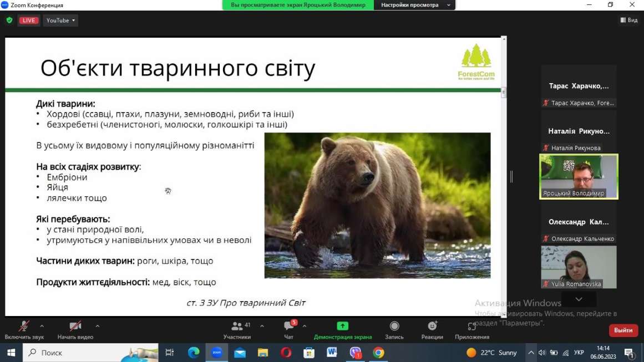Screen dimensions: 644x362
Task: Open network Wi-Fi tray icon
Action: coord(566,353)
